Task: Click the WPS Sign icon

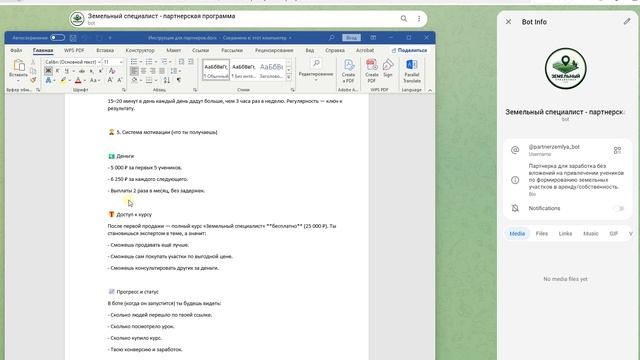Action: coord(388,68)
